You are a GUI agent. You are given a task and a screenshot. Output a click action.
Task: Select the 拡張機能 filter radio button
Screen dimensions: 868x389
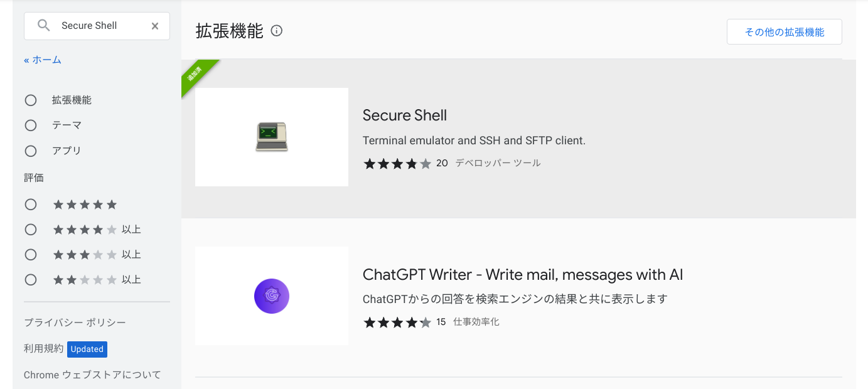pos(31,100)
